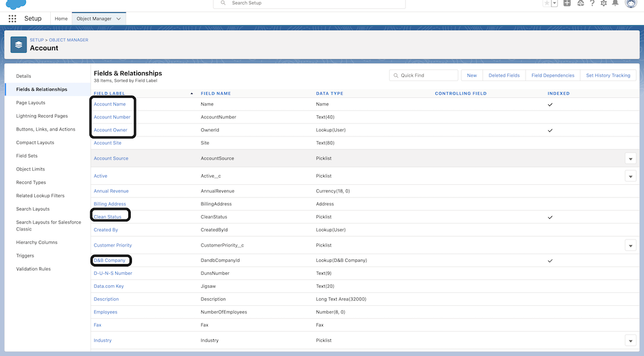644x356 pixels.
Task: Open Details in the sidebar
Action: 23,76
